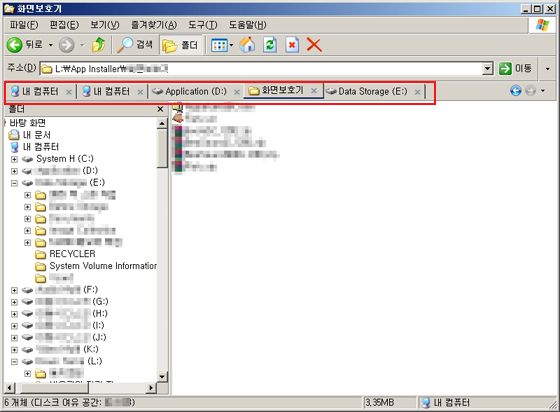This screenshot has height=412, width=560.
Task: Go up one folder level
Action: click(x=98, y=45)
